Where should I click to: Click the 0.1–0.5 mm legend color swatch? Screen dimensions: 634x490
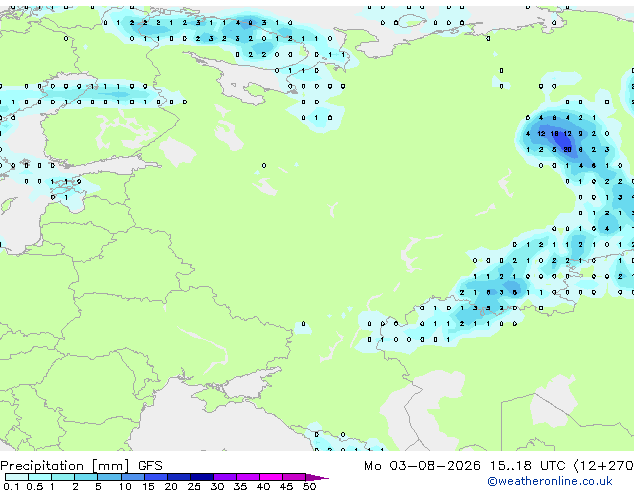click(x=17, y=477)
